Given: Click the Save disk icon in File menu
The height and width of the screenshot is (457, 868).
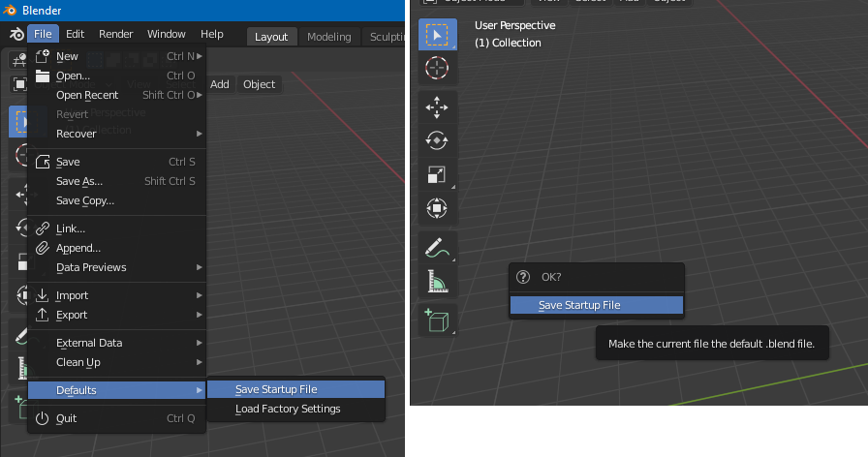Looking at the screenshot, I should (x=43, y=162).
